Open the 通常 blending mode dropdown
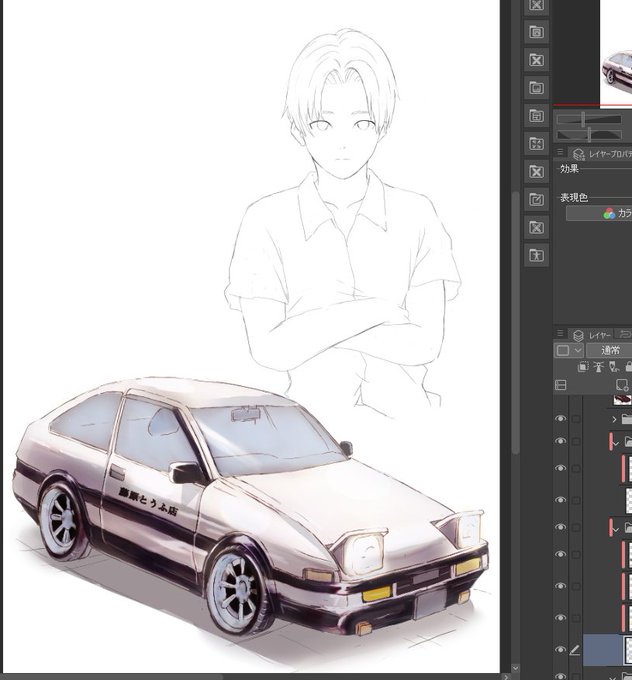The width and height of the screenshot is (632, 680). click(x=609, y=350)
